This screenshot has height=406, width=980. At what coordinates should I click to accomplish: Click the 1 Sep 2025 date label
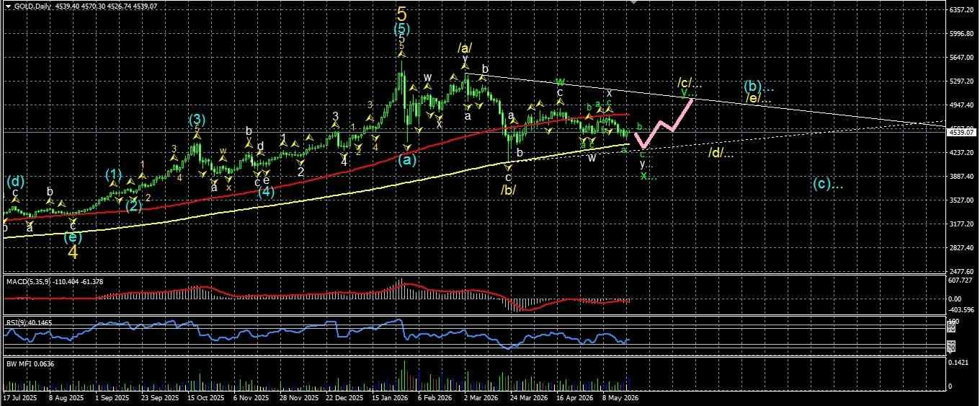tap(111, 397)
